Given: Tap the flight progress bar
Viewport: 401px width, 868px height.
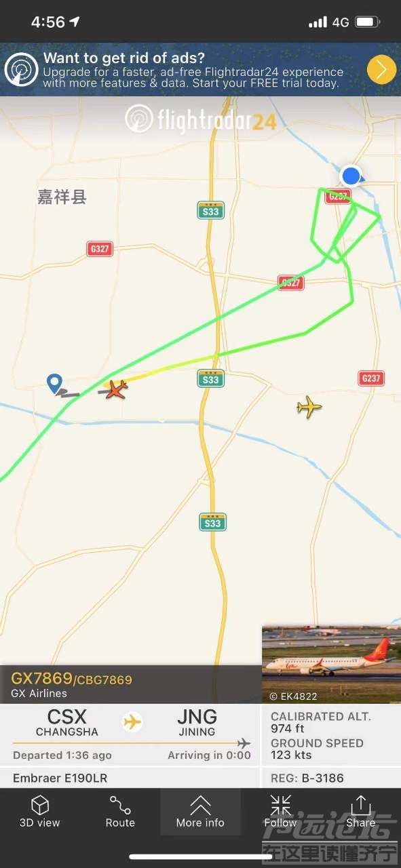Looking at the screenshot, I should point(132,744).
